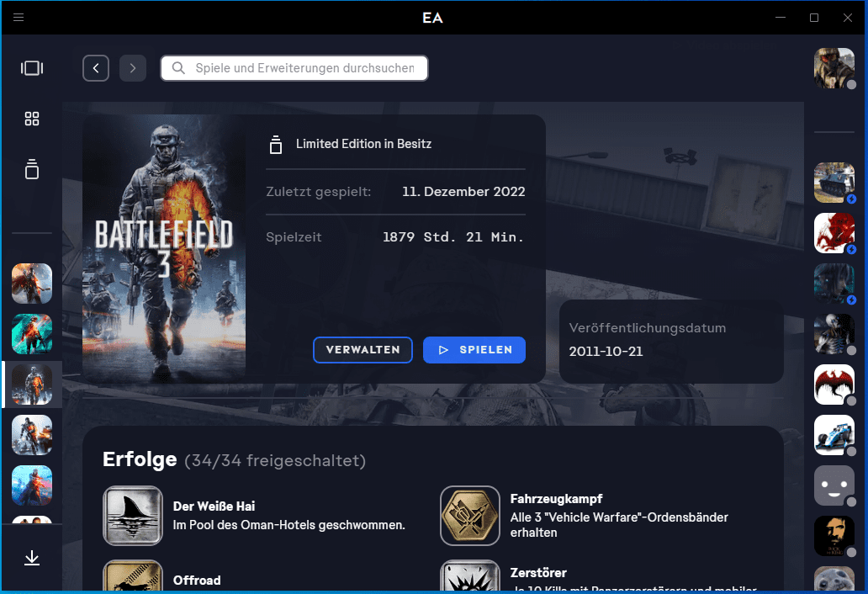
Task: Click the 1879 Std. 21 Min. playtime
Action: click(453, 237)
